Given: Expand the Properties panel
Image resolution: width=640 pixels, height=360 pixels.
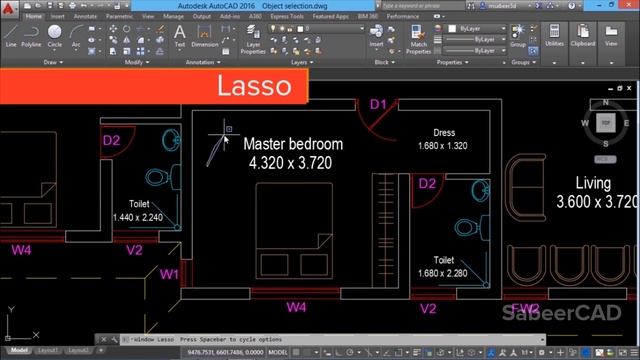Looking at the screenshot, I should [x=453, y=62].
